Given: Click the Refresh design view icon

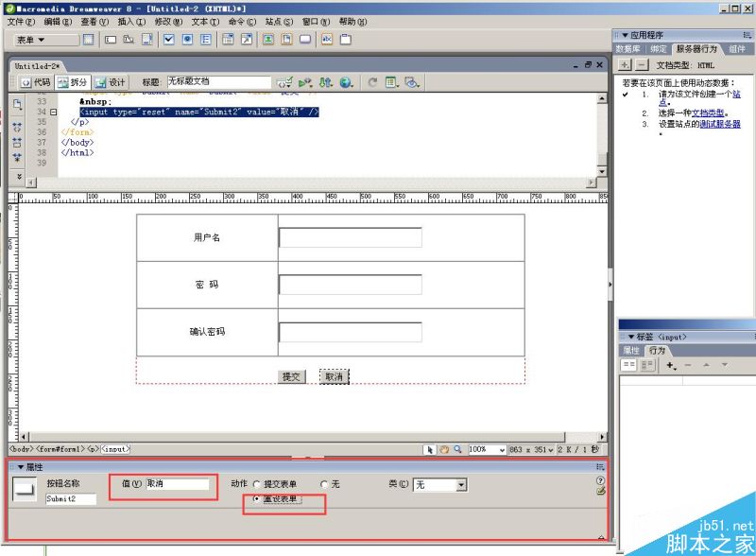Looking at the screenshot, I should 373,82.
